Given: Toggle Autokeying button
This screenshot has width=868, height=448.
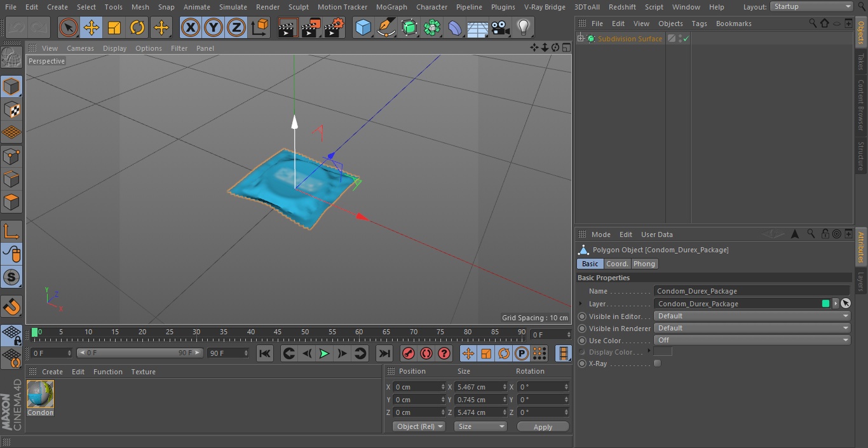Looking at the screenshot, I should point(426,353).
